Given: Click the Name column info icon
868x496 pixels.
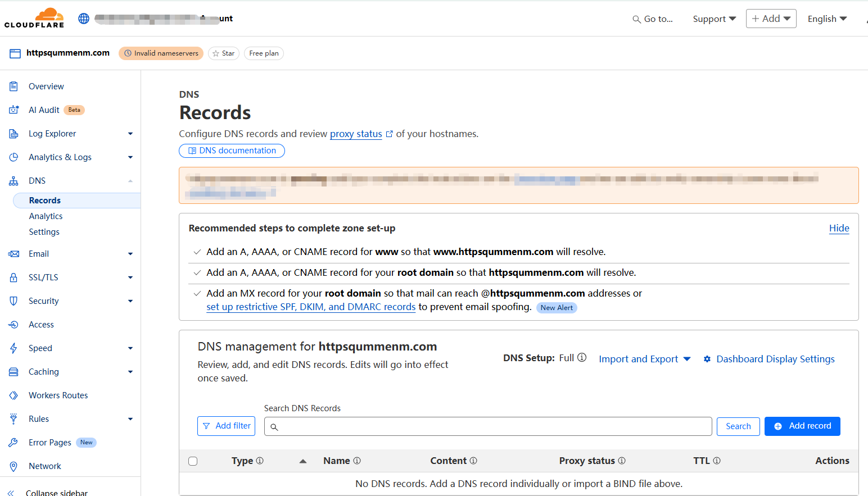Looking at the screenshot, I should coord(357,461).
